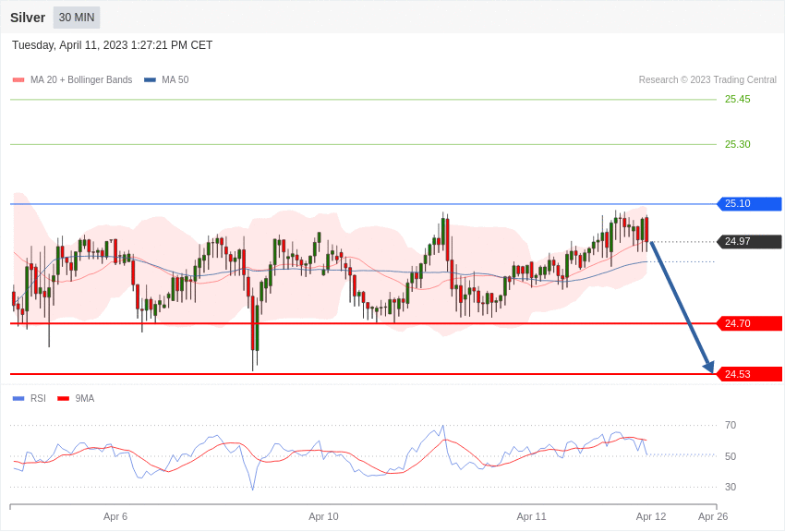Click the RSI 50 axis label
The height and width of the screenshot is (532, 785).
[x=731, y=456]
